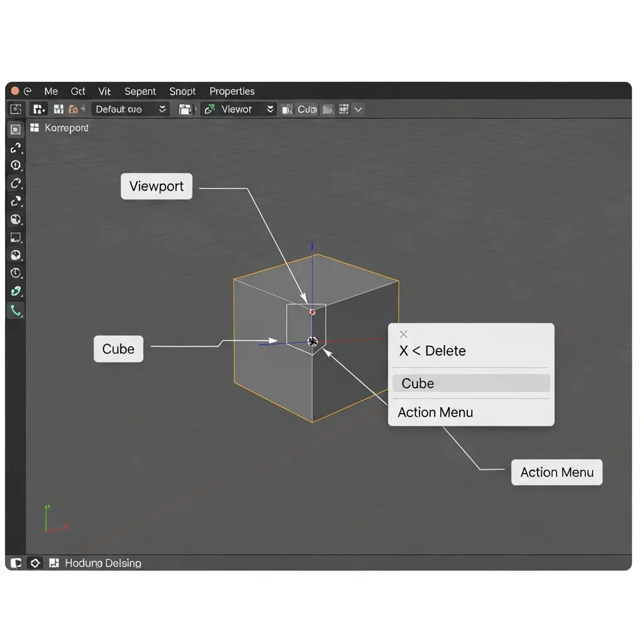
Task: Choose Action Menu entry in Delete popup
Action: click(435, 413)
